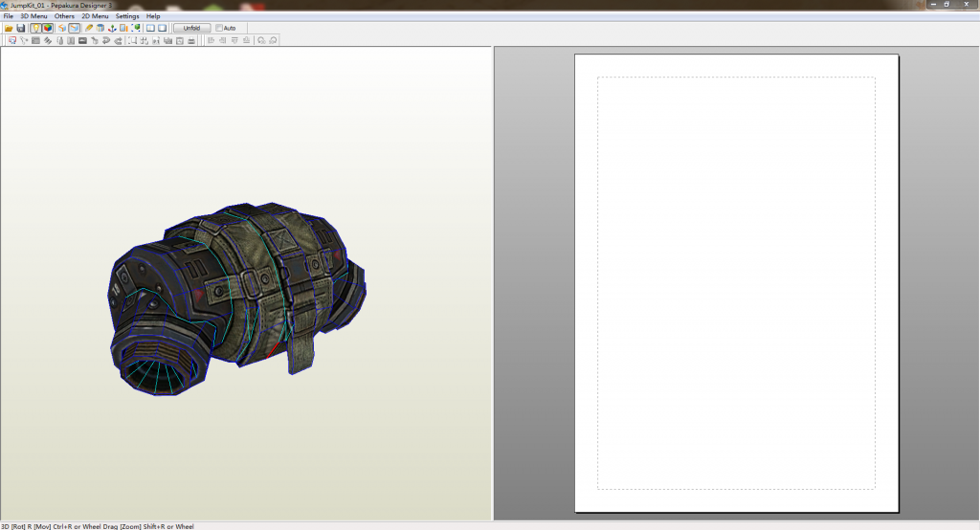Open the 2D Menu
Screen dimensions: 980x530
click(95, 16)
